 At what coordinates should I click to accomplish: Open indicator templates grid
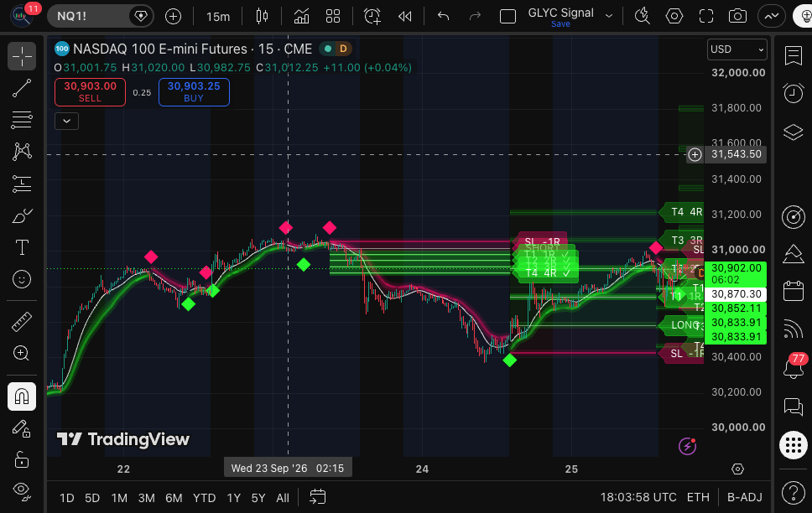click(x=333, y=17)
